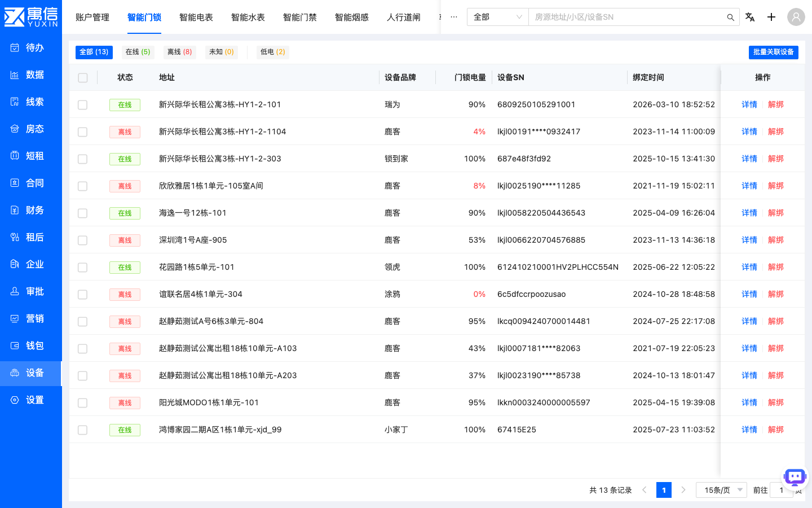Viewport: 812px width, 508px height.
Task: Open the 短租 sidebar icon
Action: point(15,156)
